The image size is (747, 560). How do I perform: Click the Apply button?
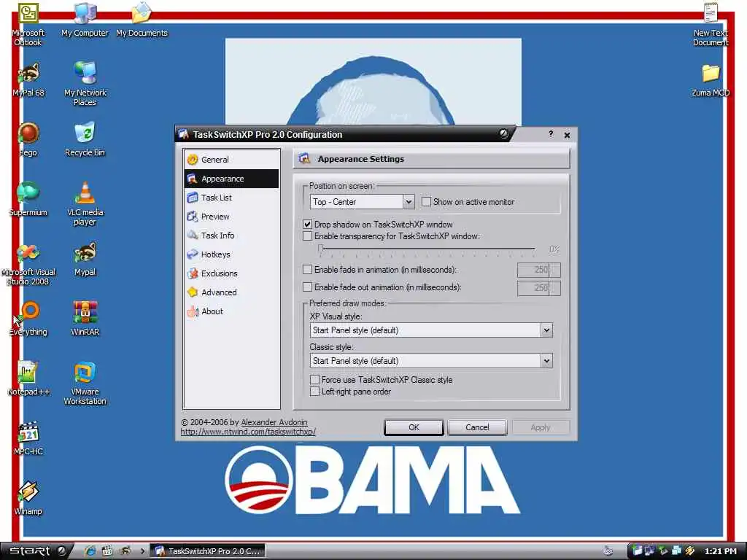point(541,427)
